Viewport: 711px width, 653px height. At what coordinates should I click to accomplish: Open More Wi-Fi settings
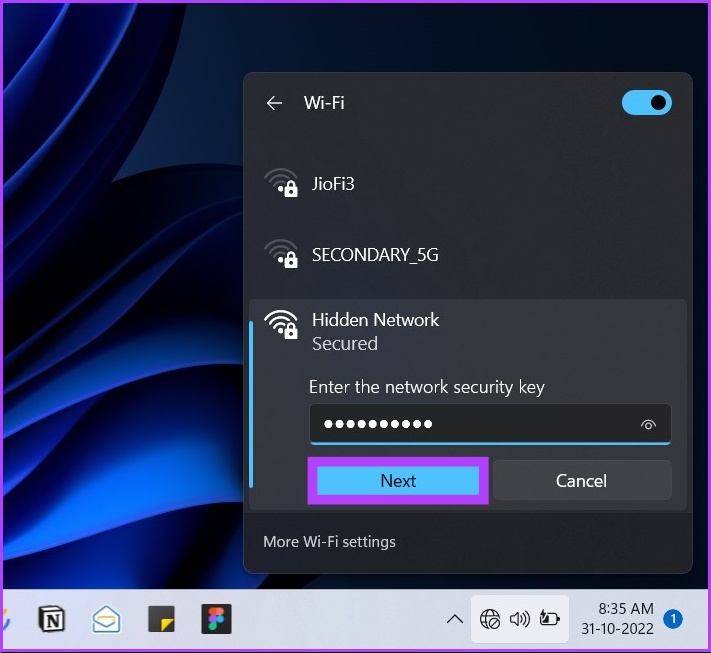[329, 541]
